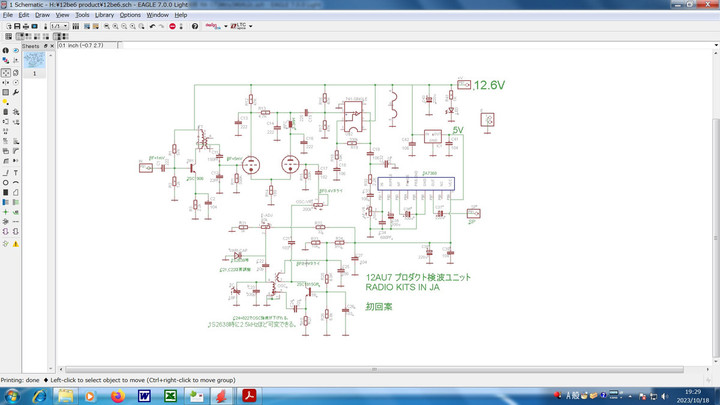Select the Text tool icon

tap(17, 172)
